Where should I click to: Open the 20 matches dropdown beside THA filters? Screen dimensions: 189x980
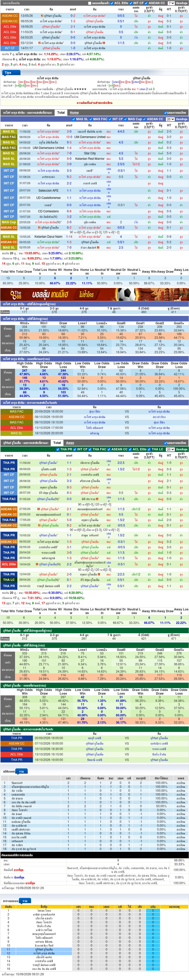click(170, 449)
